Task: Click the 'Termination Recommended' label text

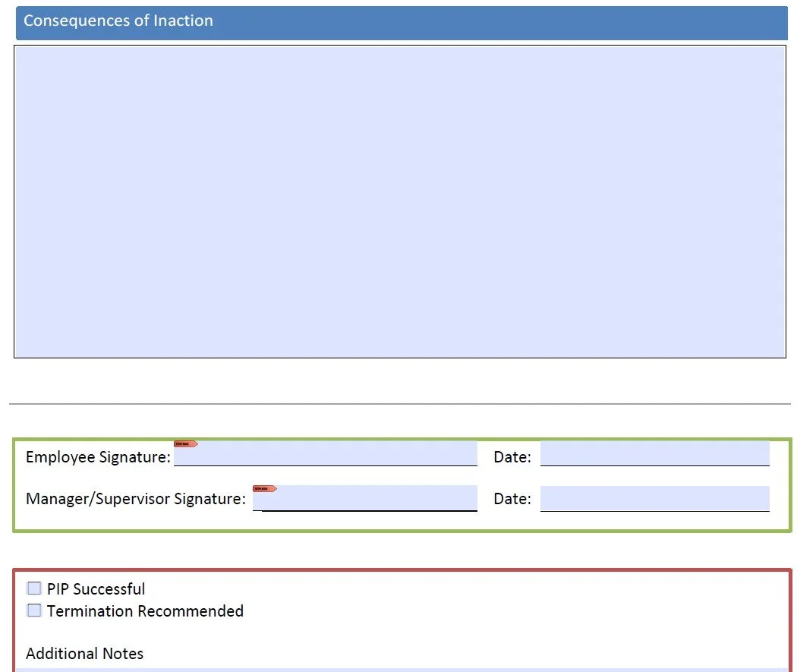Action: tap(146, 610)
